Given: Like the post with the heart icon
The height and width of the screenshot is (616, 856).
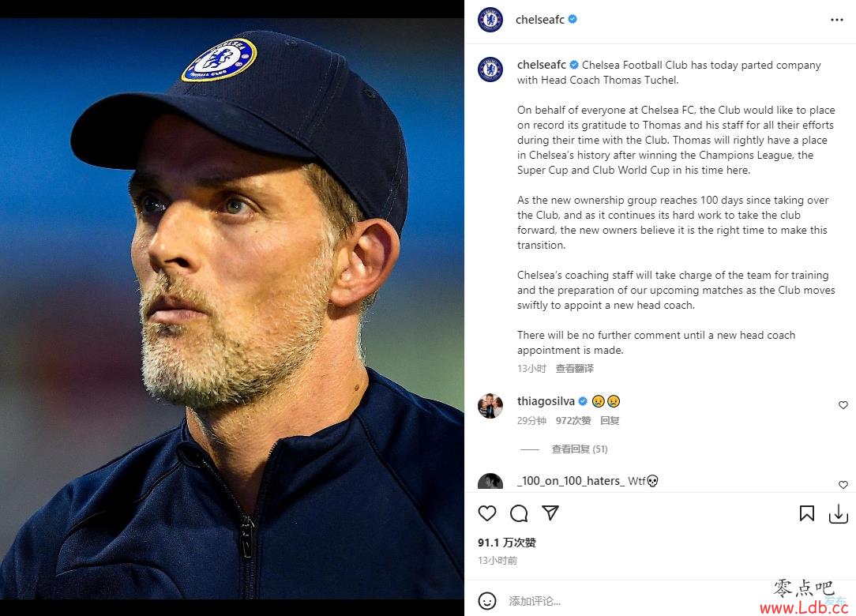Looking at the screenshot, I should (487, 513).
